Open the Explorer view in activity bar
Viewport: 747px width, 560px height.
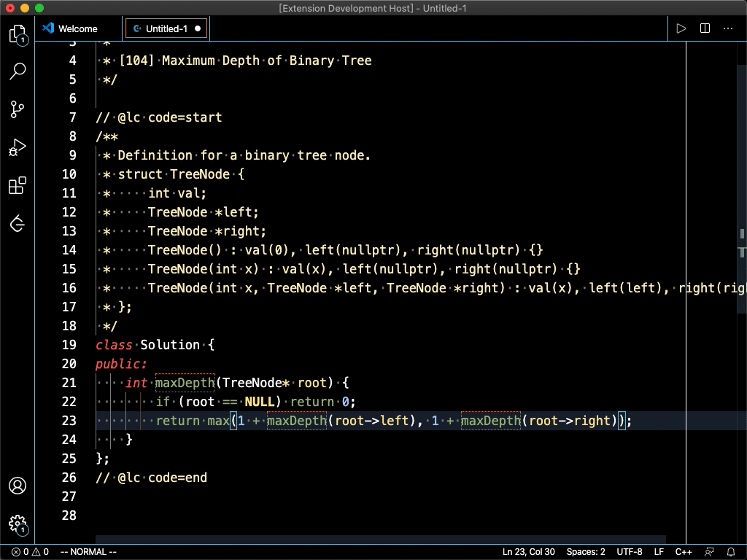18,34
